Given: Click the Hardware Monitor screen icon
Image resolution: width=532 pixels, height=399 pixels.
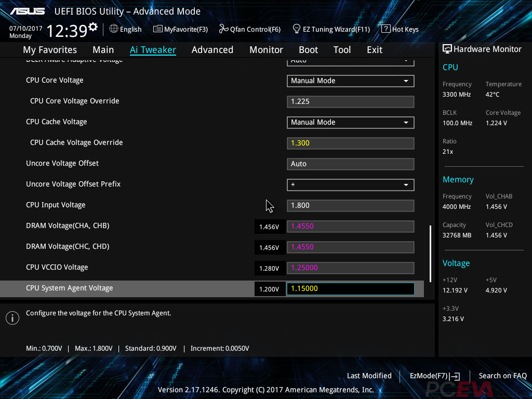Looking at the screenshot, I should click(447, 49).
